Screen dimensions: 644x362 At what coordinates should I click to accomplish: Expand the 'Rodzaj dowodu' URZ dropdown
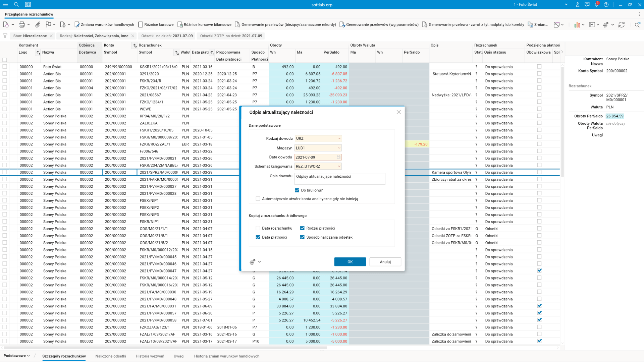(339, 138)
